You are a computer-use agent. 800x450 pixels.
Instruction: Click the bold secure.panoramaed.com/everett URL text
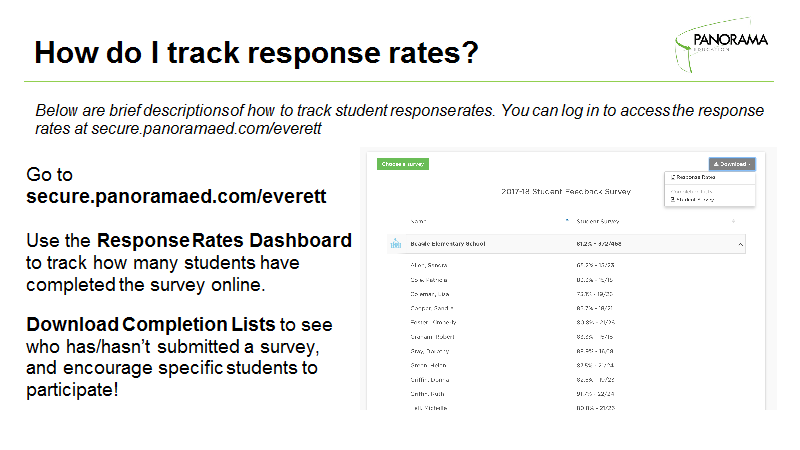click(x=176, y=196)
